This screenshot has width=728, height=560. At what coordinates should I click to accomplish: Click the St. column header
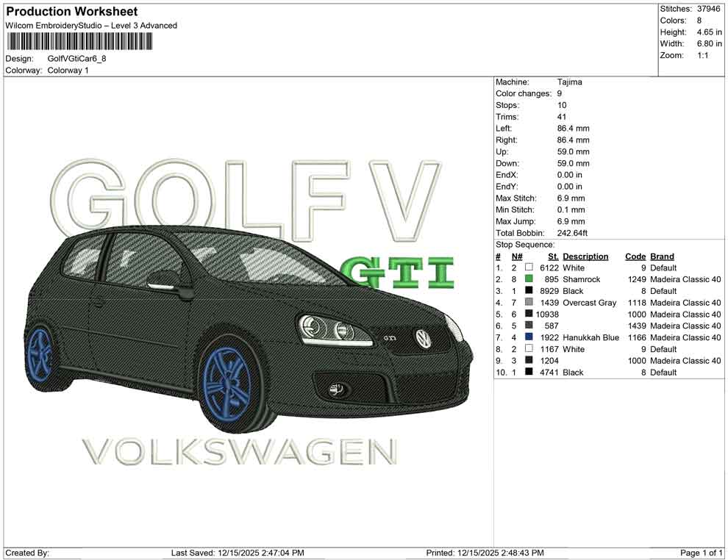[x=552, y=256]
